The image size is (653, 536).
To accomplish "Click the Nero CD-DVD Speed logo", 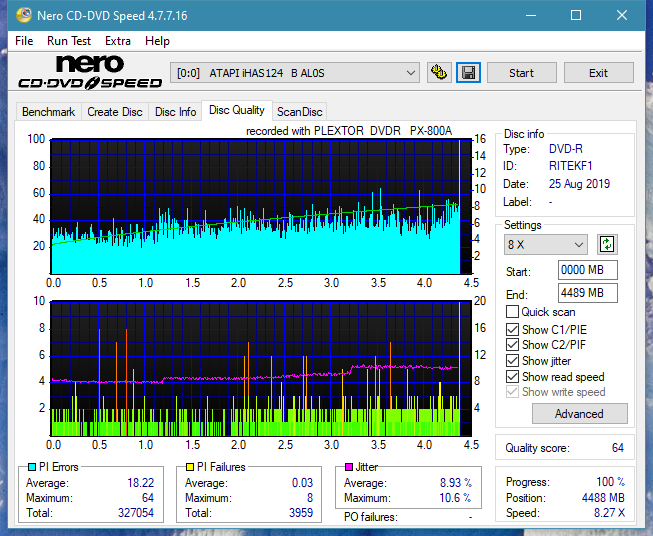I will pyautogui.click(x=90, y=72).
